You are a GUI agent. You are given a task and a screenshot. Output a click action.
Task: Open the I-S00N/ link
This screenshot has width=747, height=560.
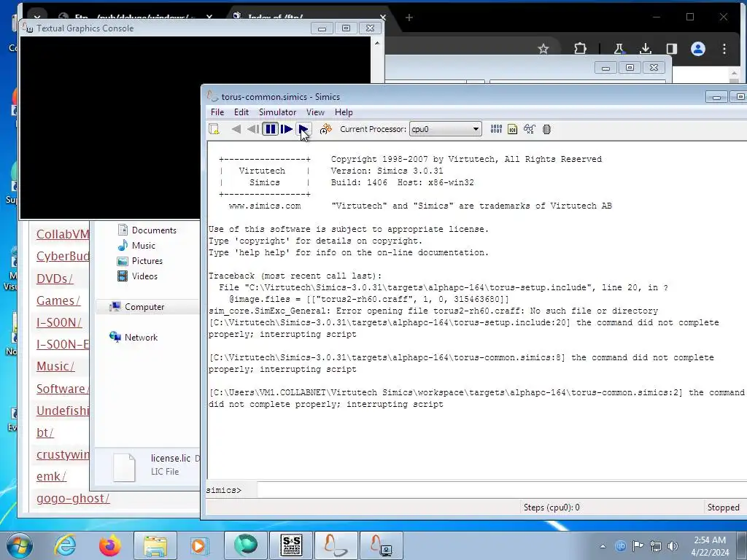click(58, 322)
